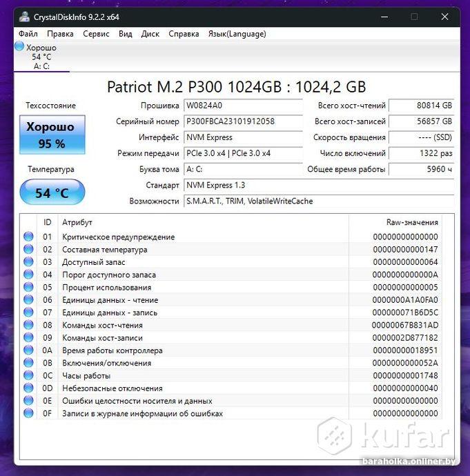Open the Правка menu
Image resolution: width=470 pixels, height=476 pixels.
[x=60, y=34]
